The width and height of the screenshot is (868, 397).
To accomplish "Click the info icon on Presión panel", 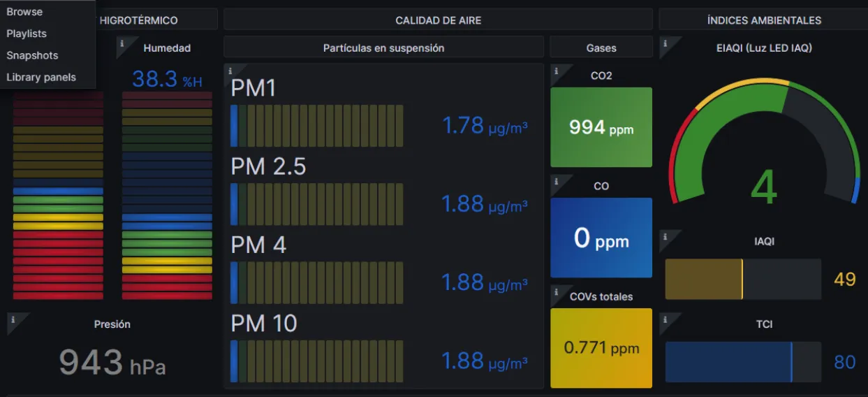I will 13,319.
